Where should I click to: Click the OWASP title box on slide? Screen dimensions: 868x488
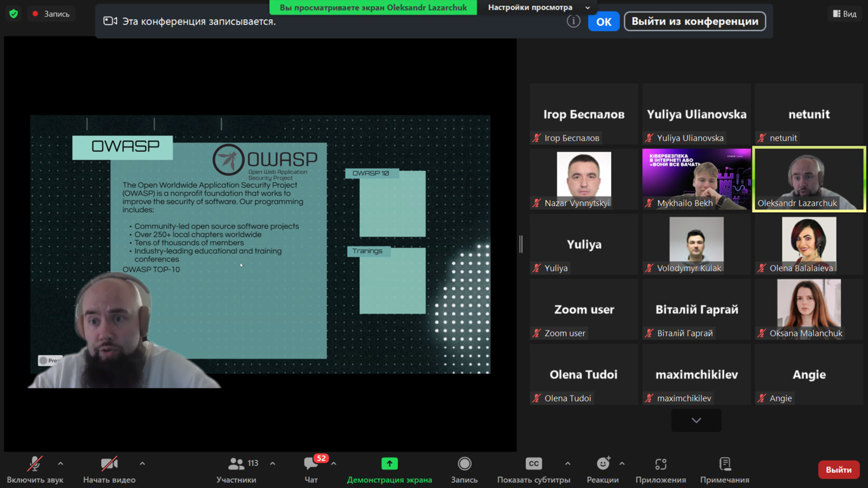point(123,147)
